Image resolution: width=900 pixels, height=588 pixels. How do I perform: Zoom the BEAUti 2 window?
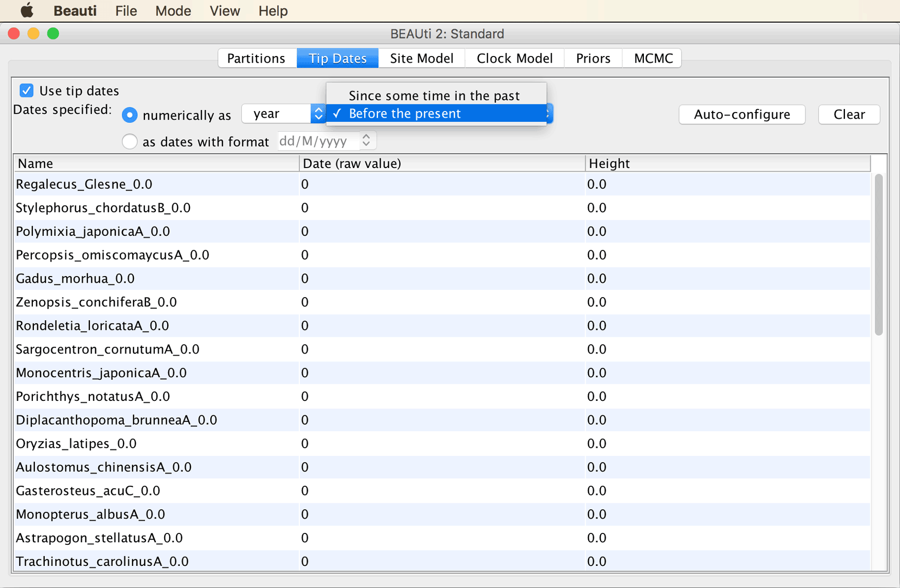coord(53,34)
